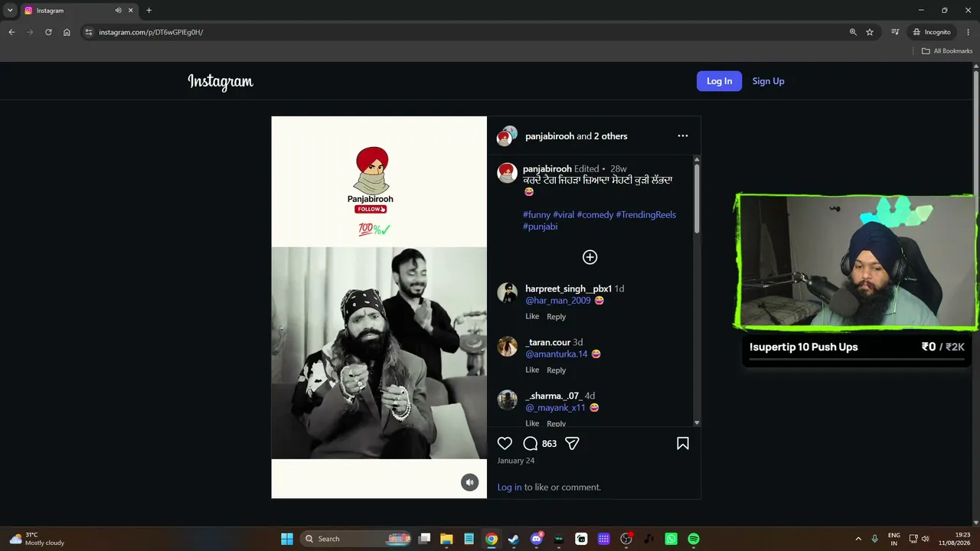The width and height of the screenshot is (980, 551).
Task: Open Chrome media controls
Action: [895, 32]
